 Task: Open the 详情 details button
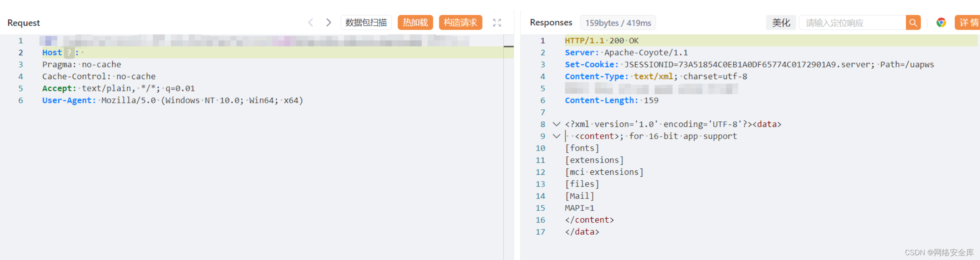(x=968, y=23)
